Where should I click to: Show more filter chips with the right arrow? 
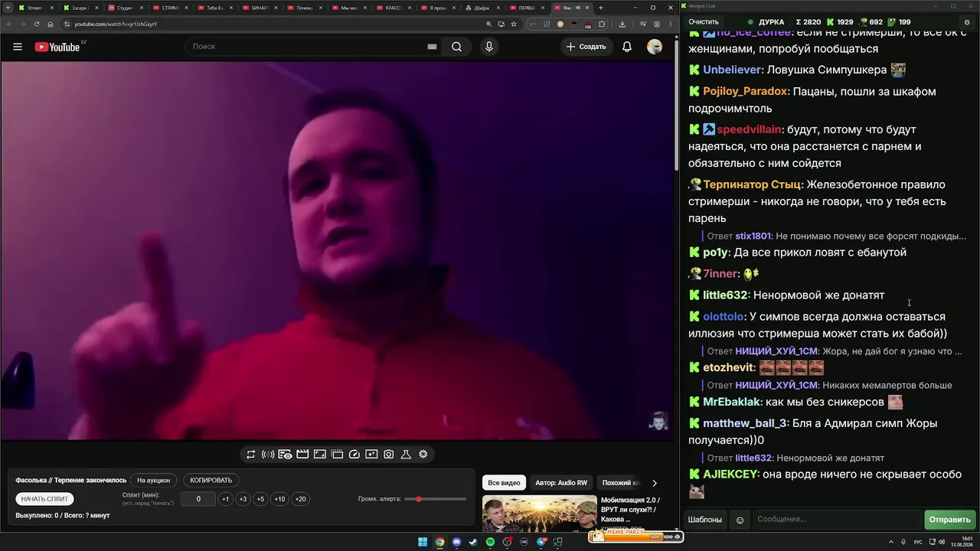click(x=655, y=483)
